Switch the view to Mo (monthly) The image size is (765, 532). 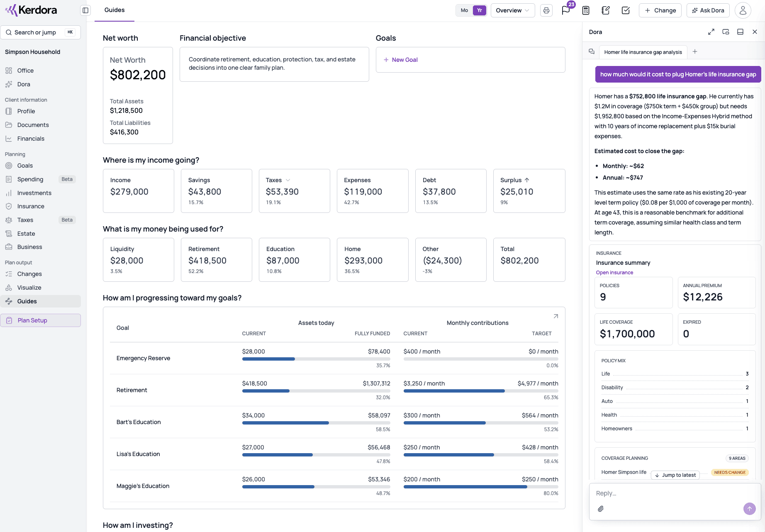pos(464,10)
